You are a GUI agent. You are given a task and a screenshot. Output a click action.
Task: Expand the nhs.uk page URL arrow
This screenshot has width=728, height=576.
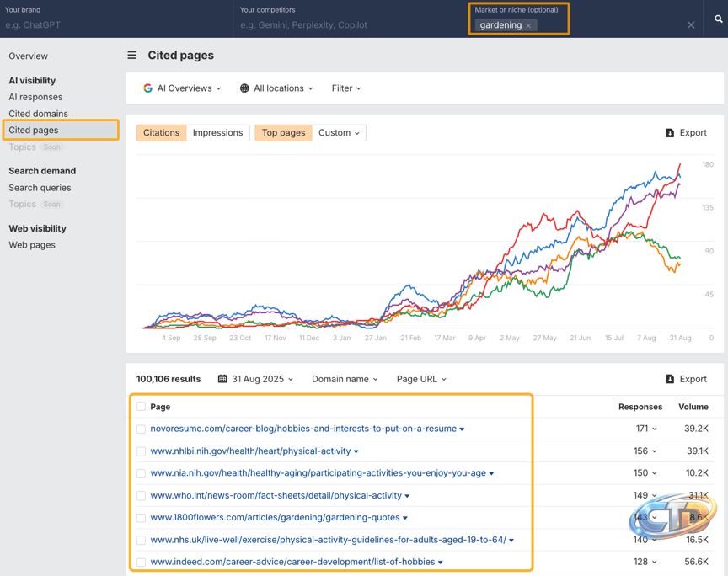pos(511,541)
